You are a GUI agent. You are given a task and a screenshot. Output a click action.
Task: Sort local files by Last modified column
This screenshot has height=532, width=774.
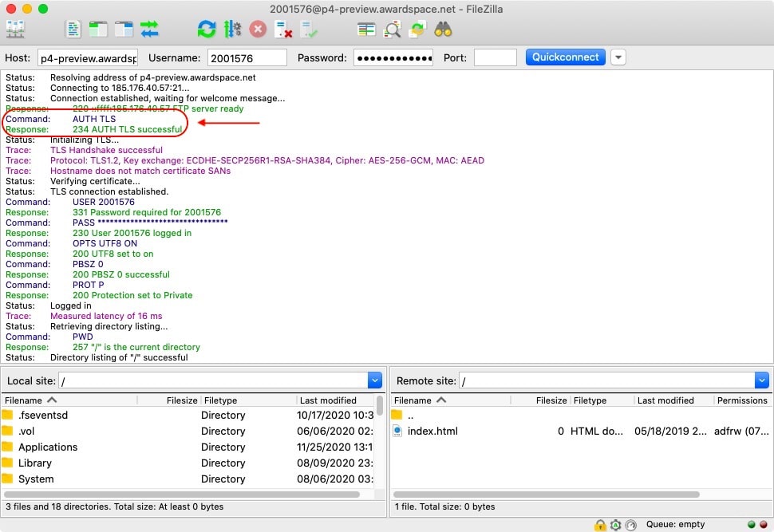(329, 400)
